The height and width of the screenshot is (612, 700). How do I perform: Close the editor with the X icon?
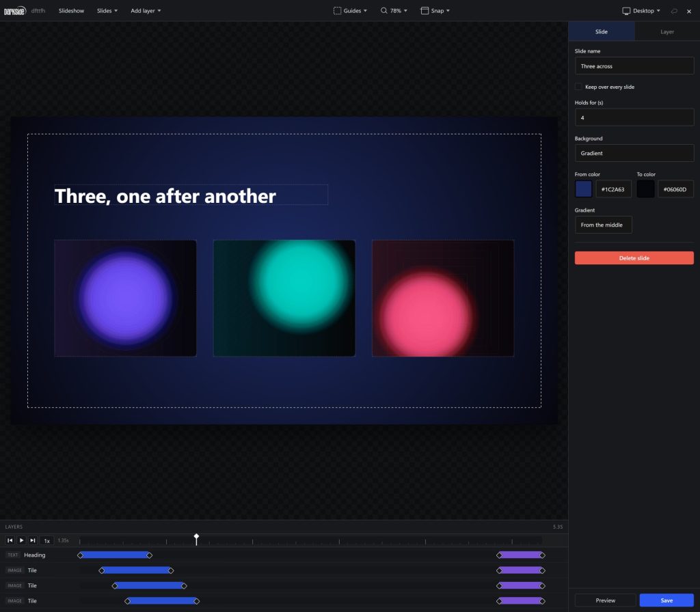click(x=689, y=11)
